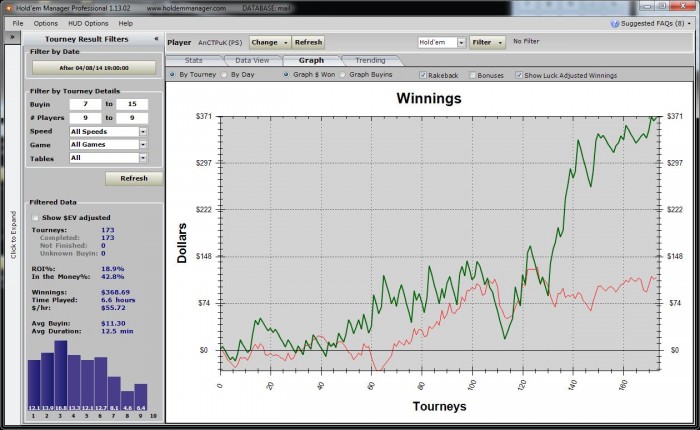This screenshot has height=430, width=700.
Task: Click the Change player button
Action: 270,42
